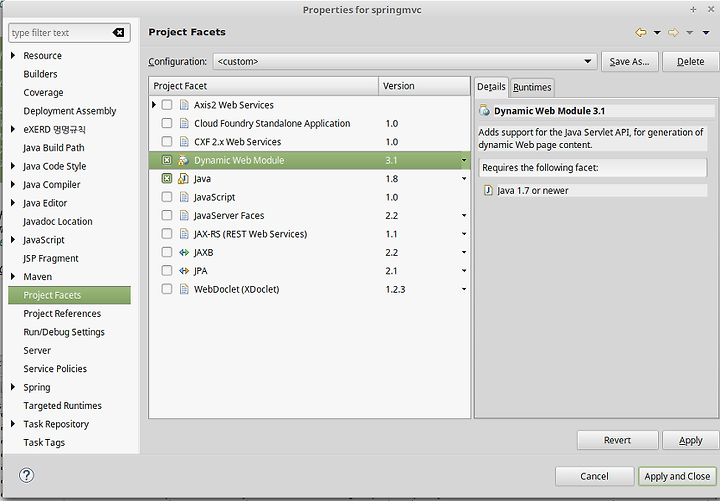Enable the JAXB facet checkbox
The height and width of the screenshot is (501, 720).
point(167,252)
